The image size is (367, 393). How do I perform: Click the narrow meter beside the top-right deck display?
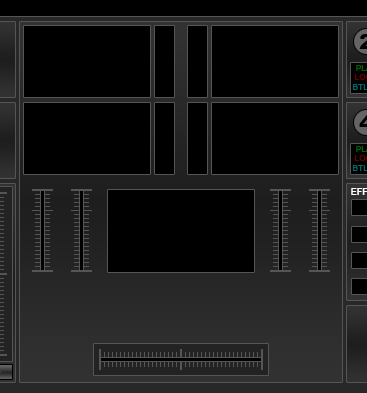coord(197,62)
